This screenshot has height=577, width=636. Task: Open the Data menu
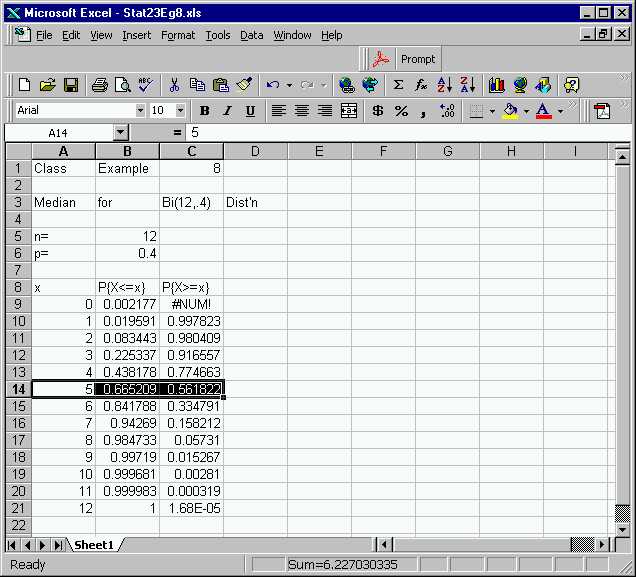252,35
